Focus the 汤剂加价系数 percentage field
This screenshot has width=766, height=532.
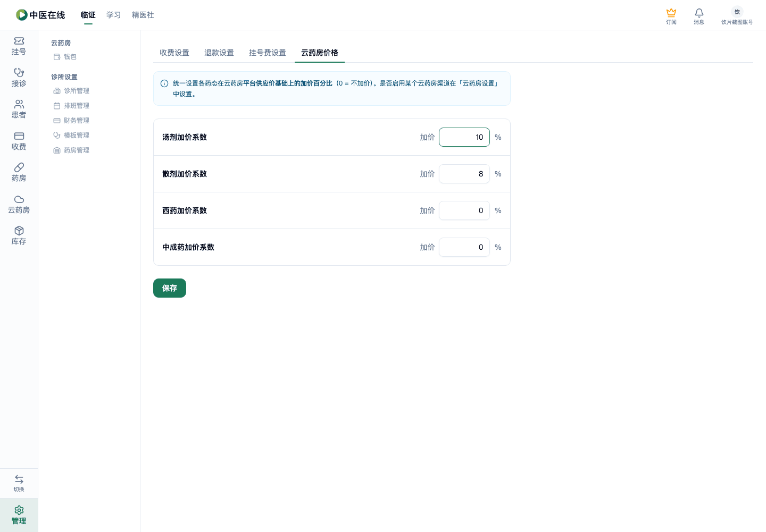[x=464, y=137]
